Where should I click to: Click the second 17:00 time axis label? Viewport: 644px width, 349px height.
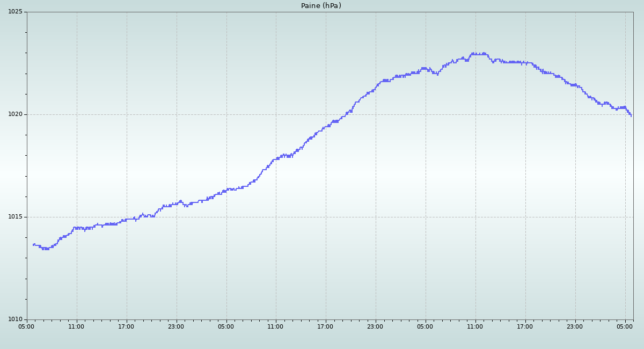(x=326, y=326)
